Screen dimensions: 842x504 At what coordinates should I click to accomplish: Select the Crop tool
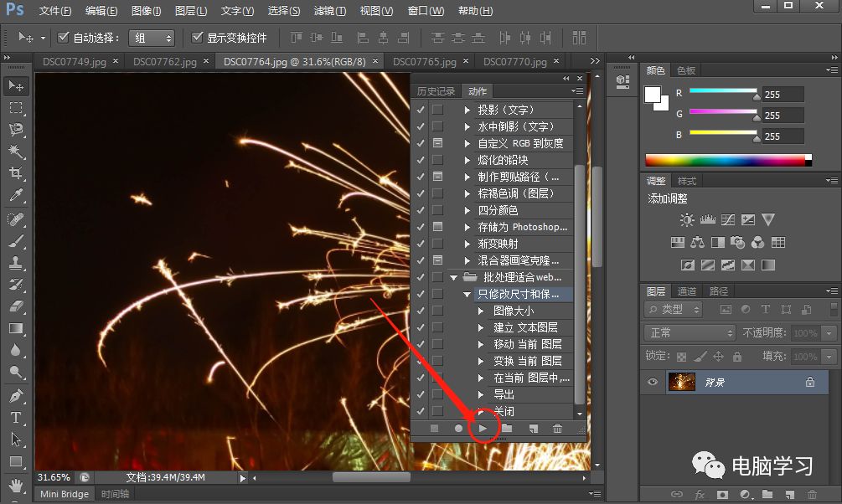click(x=16, y=172)
